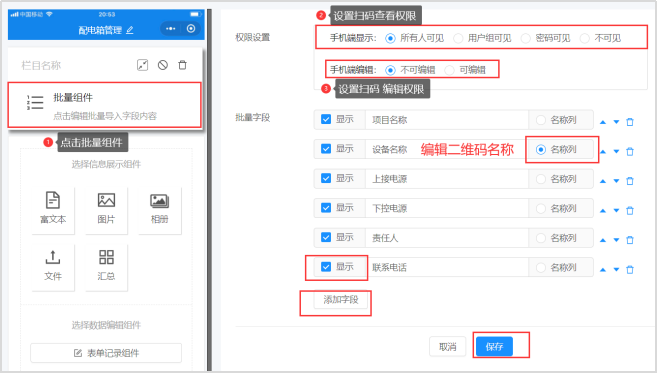Viewport: 657px width, 373px height.
Task: Delete the 责任人 field
Action: pyautogui.click(x=630, y=240)
